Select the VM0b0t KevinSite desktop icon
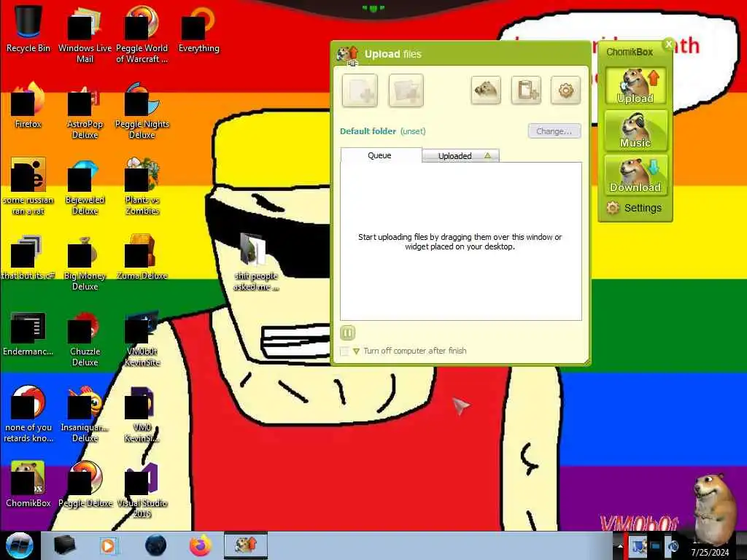The height and width of the screenshot is (560, 747). pyautogui.click(x=142, y=337)
